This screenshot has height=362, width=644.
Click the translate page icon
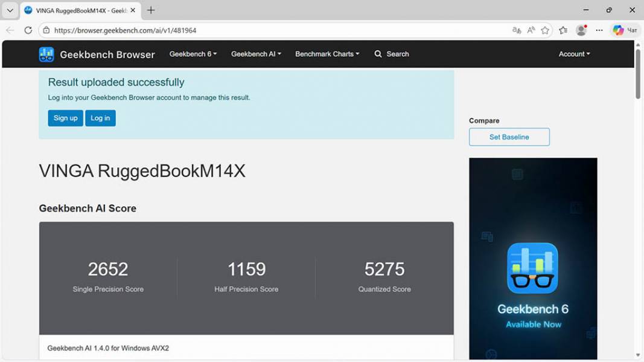click(x=517, y=30)
